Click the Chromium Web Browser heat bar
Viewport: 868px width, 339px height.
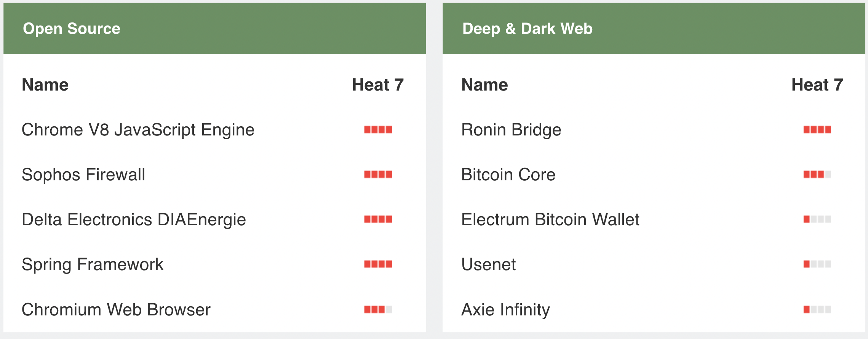(378, 309)
